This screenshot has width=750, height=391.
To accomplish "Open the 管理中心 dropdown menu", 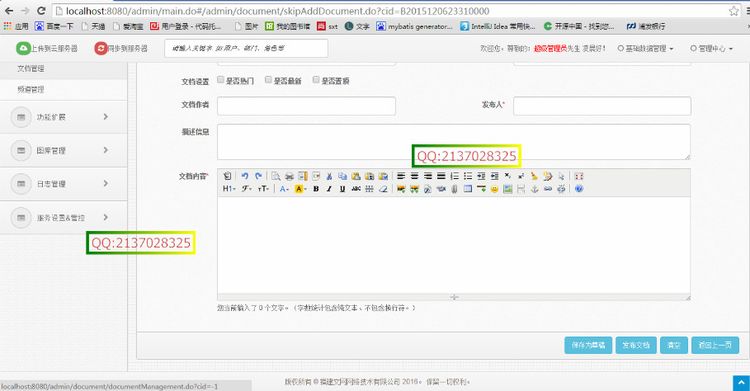I will [x=712, y=48].
